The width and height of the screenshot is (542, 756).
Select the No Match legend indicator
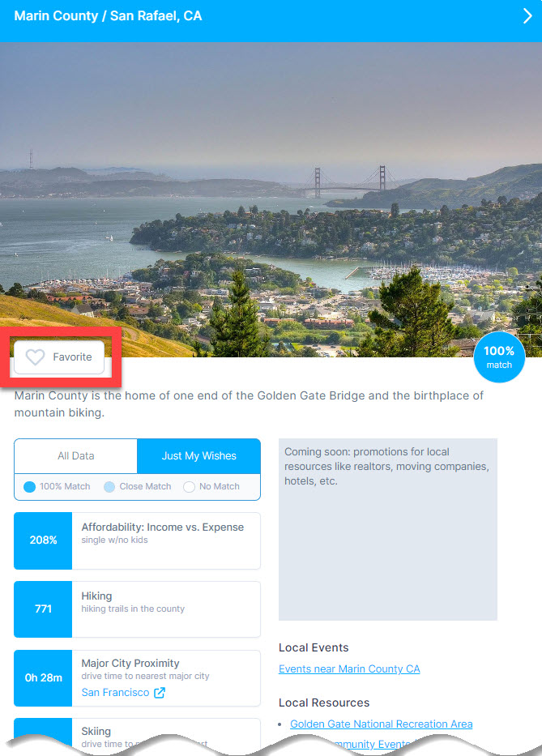click(x=189, y=487)
